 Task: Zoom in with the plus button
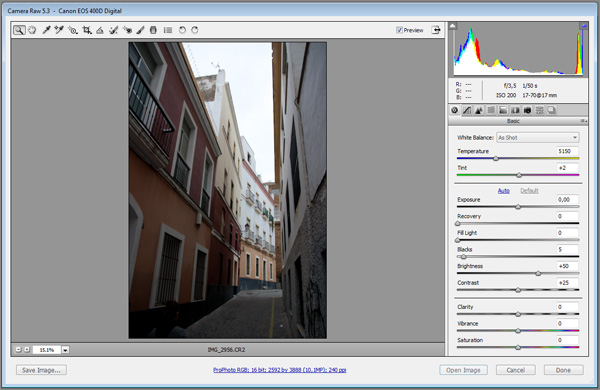click(x=27, y=349)
